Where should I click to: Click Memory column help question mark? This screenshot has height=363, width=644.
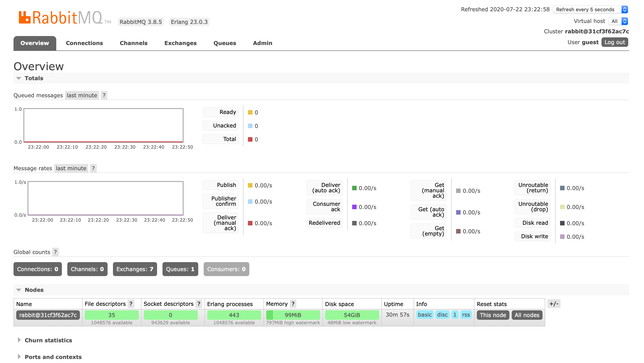tap(293, 304)
